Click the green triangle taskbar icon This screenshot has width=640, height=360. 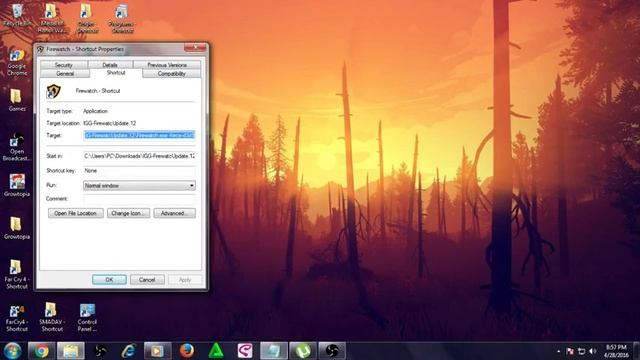[x=216, y=351]
